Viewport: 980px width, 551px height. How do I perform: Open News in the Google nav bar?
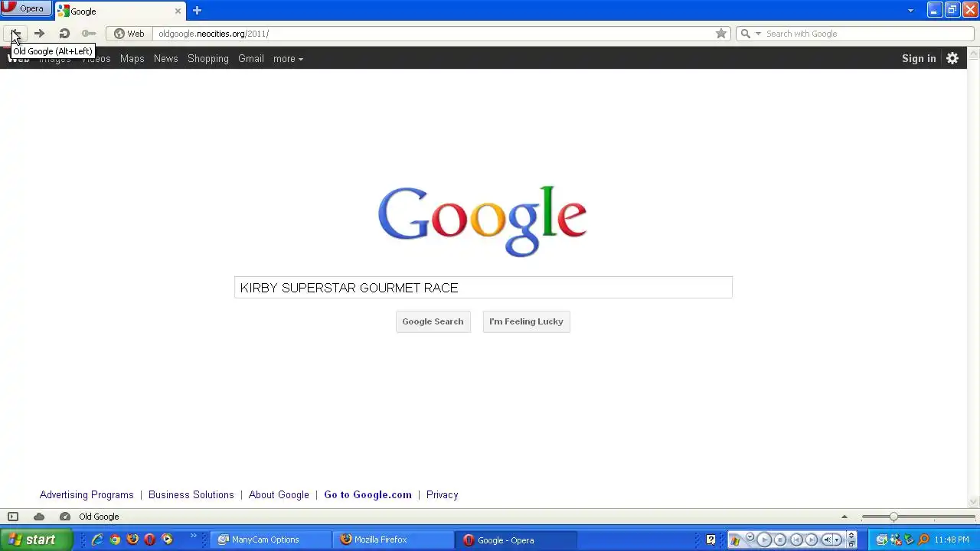[165, 59]
